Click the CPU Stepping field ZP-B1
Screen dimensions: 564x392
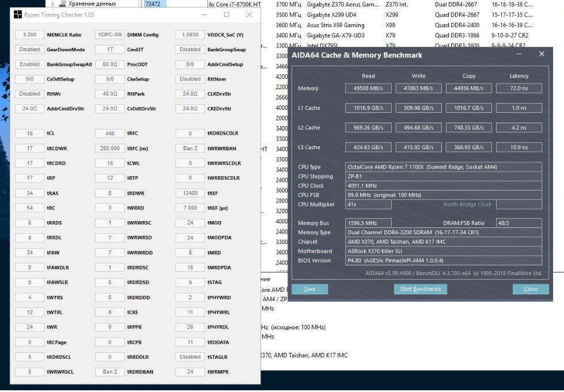tap(444, 176)
